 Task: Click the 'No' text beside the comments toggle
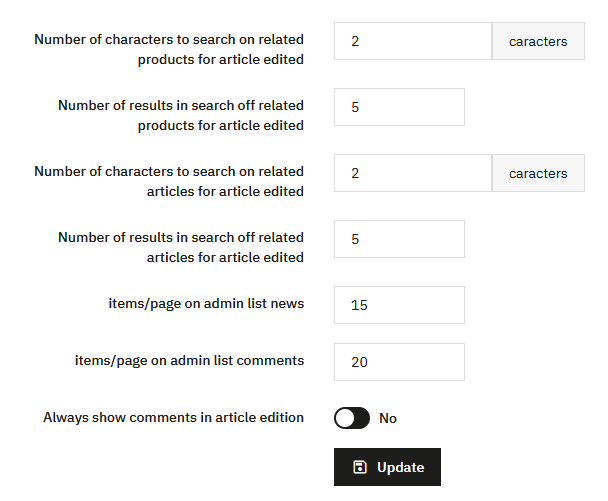(x=388, y=418)
